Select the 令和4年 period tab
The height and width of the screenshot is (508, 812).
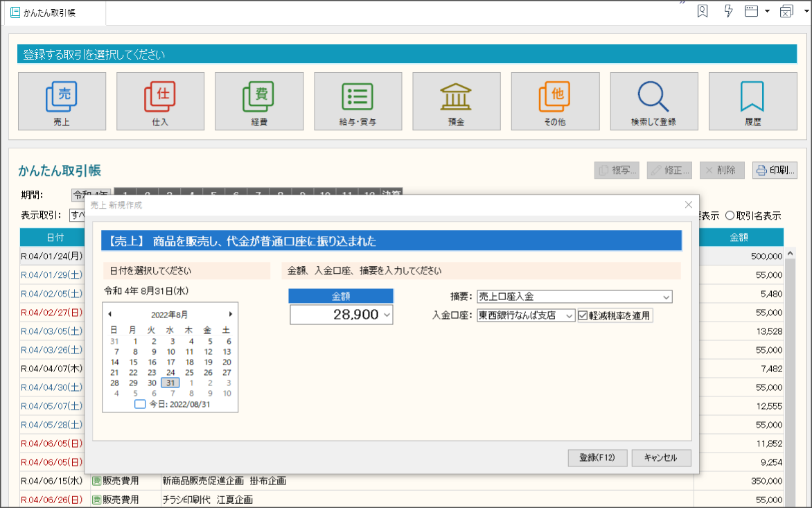[x=89, y=194]
